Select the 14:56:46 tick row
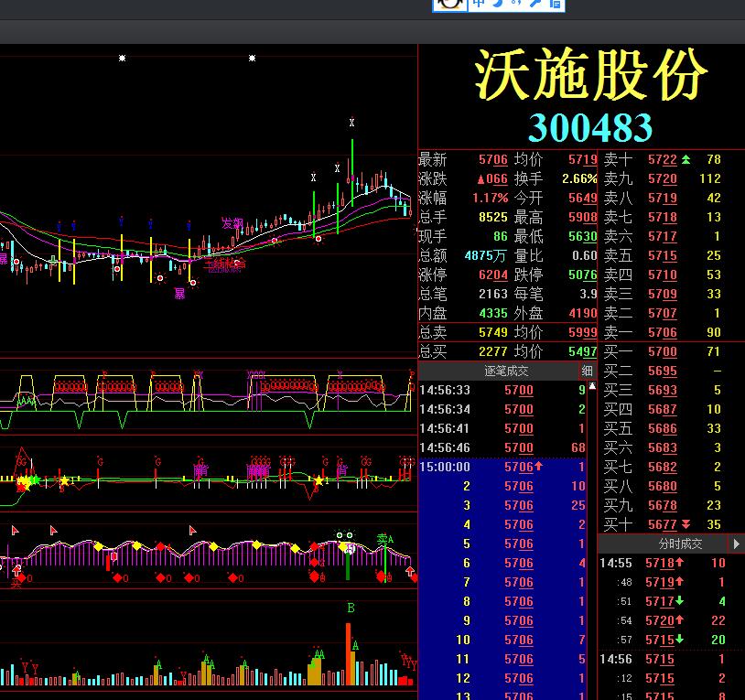This screenshot has height=700, width=745. pos(502,447)
